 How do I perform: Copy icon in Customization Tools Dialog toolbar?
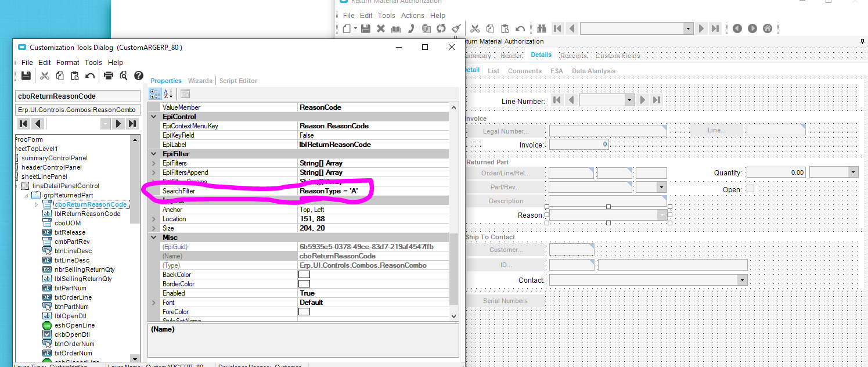click(x=60, y=75)
